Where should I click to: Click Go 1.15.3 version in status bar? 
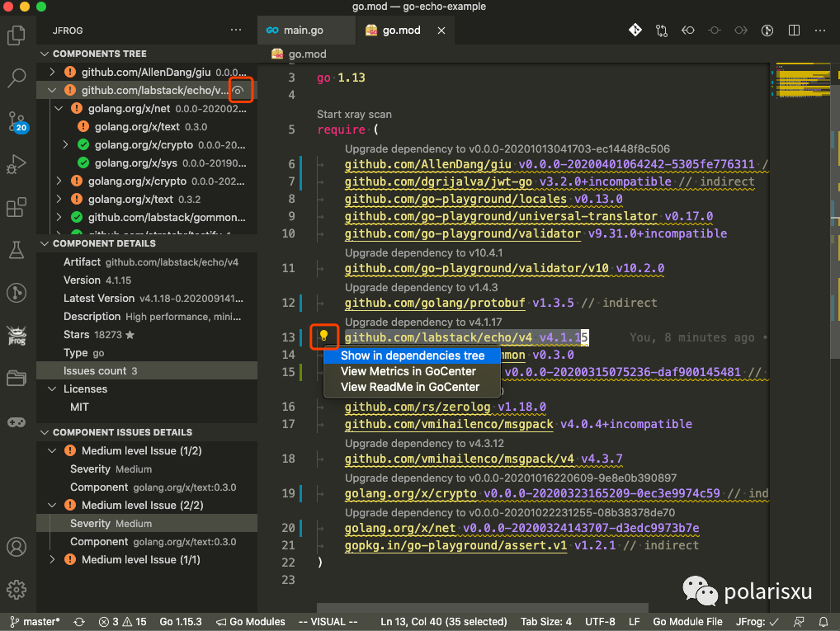(181, 622)
